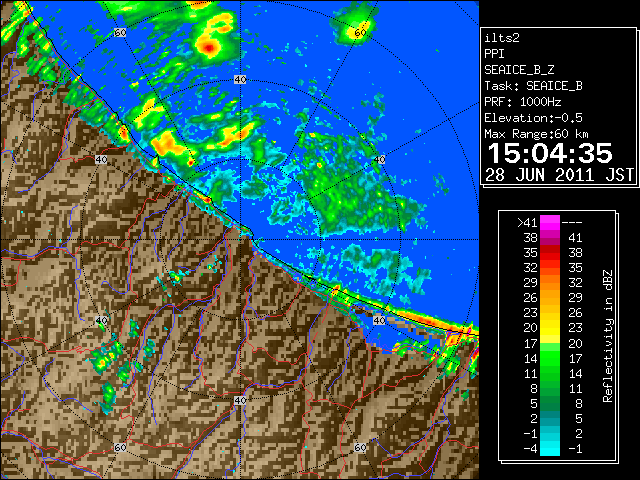Click the timestamp 15:04:35

click(550, 153)
